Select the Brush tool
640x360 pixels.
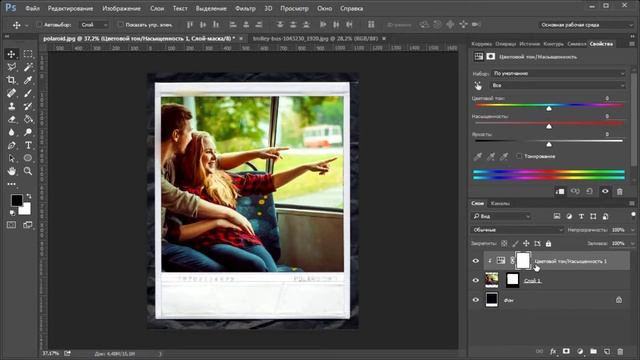28,93
